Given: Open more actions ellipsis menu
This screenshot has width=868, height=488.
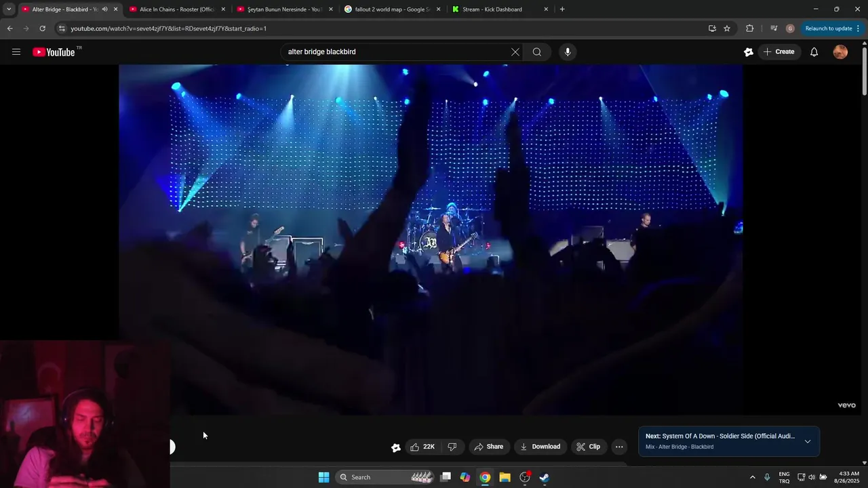Looking at the screenshot, I should (619, 447).
